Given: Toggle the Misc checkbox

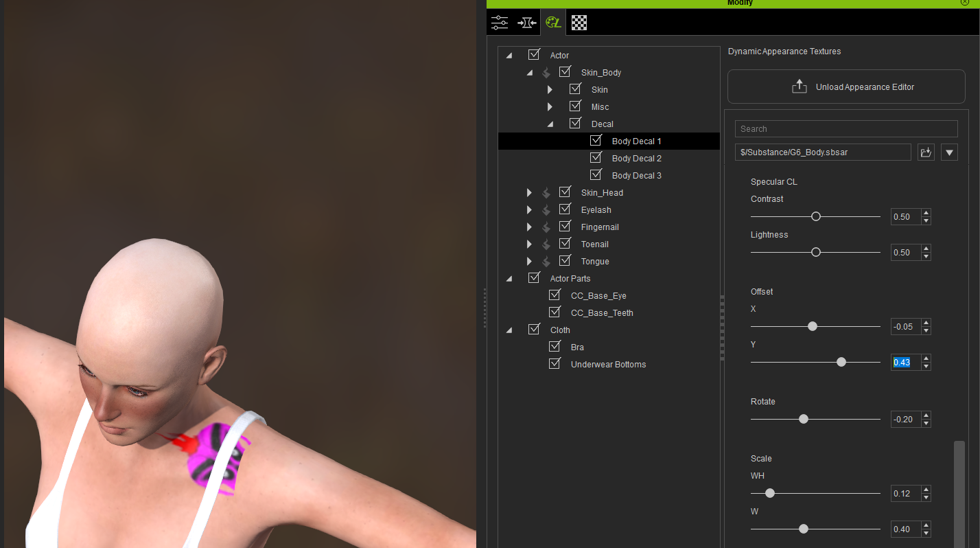Looking at the screenshot, I should pos(575,106).
